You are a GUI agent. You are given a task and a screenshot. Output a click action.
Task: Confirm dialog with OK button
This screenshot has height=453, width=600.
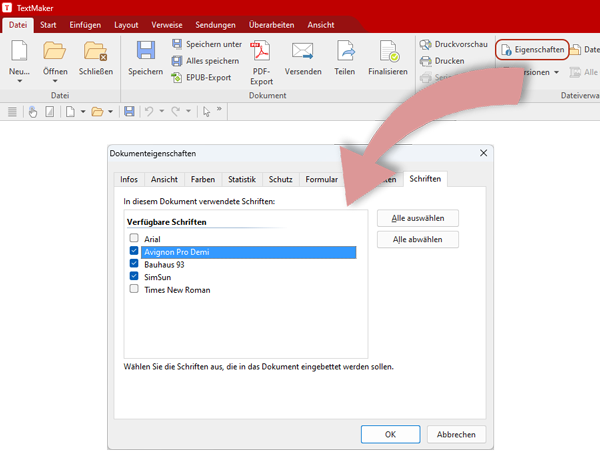(x=390, y=434)
